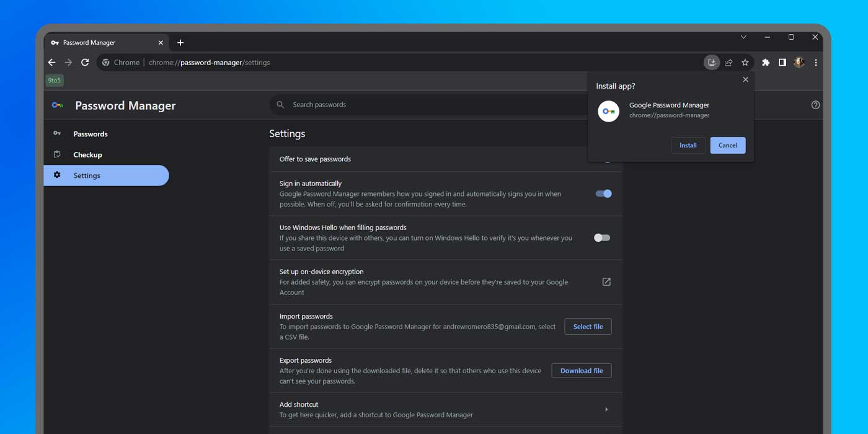Click the tab search chevron on title bar
This screenshot has height=434, width=868.
(743, 37)
